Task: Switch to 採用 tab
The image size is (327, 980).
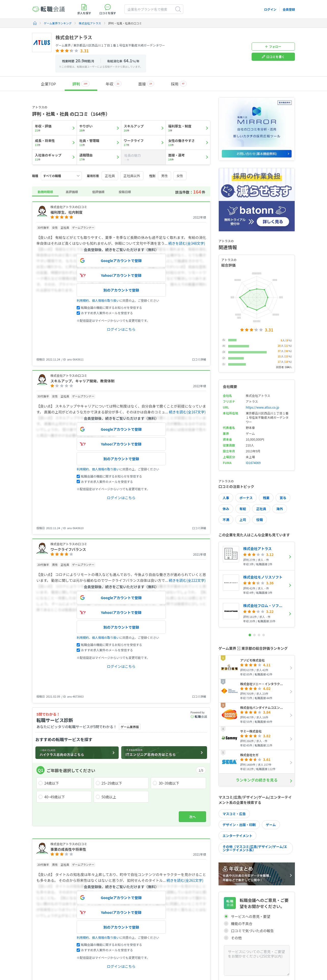Action: click(179, 84)
